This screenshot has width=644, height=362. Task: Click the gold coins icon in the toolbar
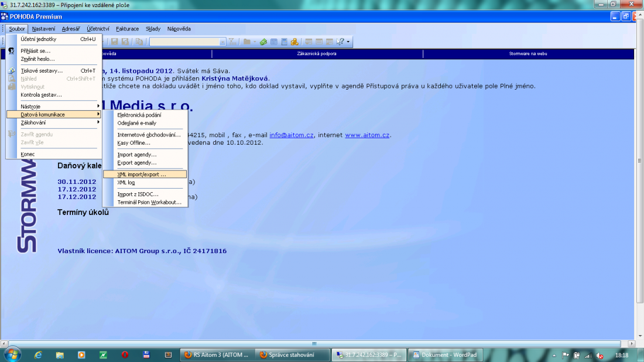tap(295, 42)
